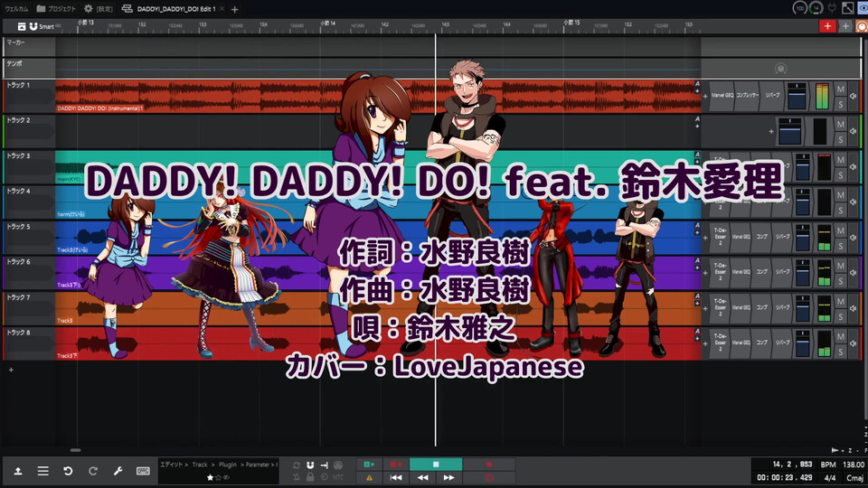Add plugin with plus on トラック 2
This screenshot has height=488, width=868.
771,132
